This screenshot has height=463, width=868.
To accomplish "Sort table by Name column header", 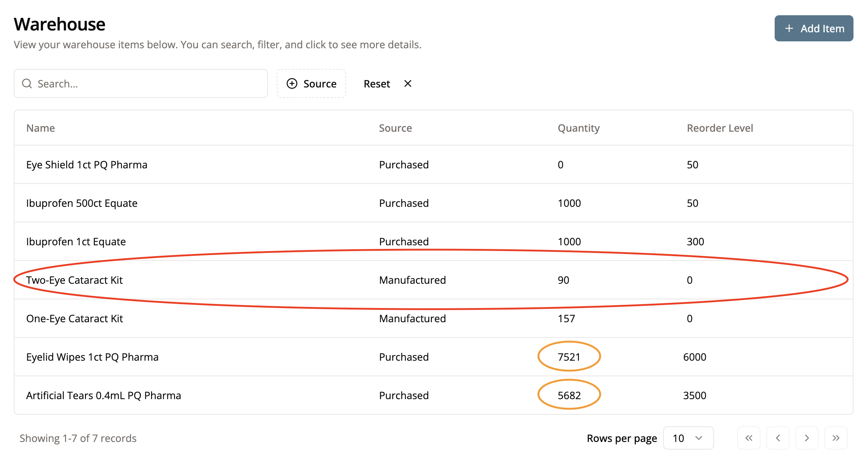I will click(x=41, y=128).
